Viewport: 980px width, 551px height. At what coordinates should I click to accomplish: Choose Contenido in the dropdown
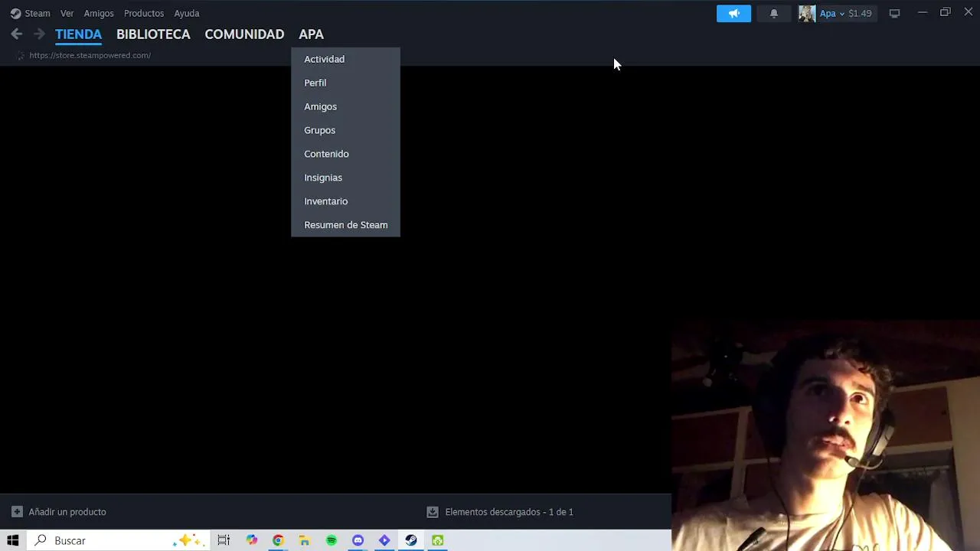click(345, 154)
